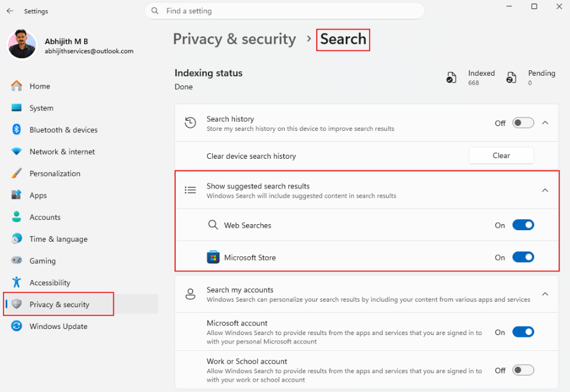
Task: Click the Pending label in indexing status
Action: click(542, 73)
